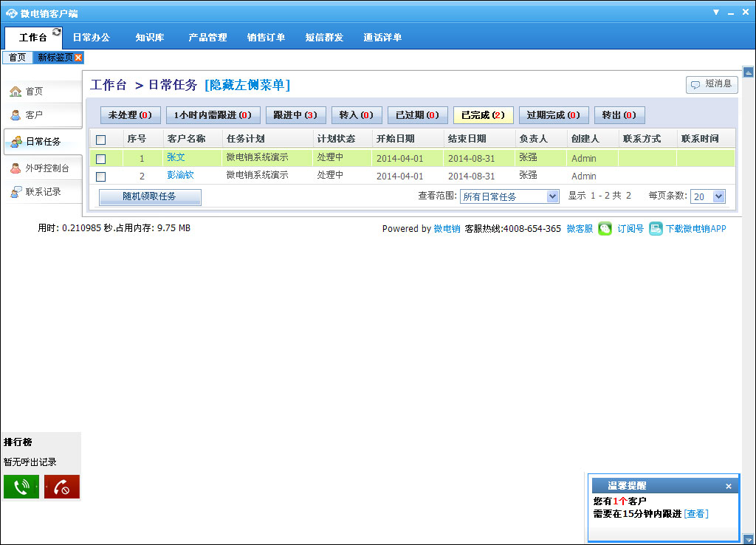The width and height of the screenshot is (756, 545).
Task: Click the person icon beside 客户
Action: click(16, 114)
